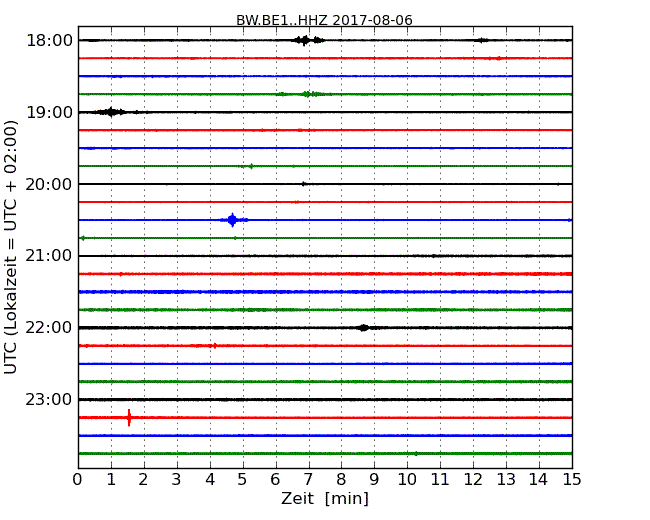The image size is (650, 520).
Task: Click x-axis tick label 13
Action: pos(506,479)
